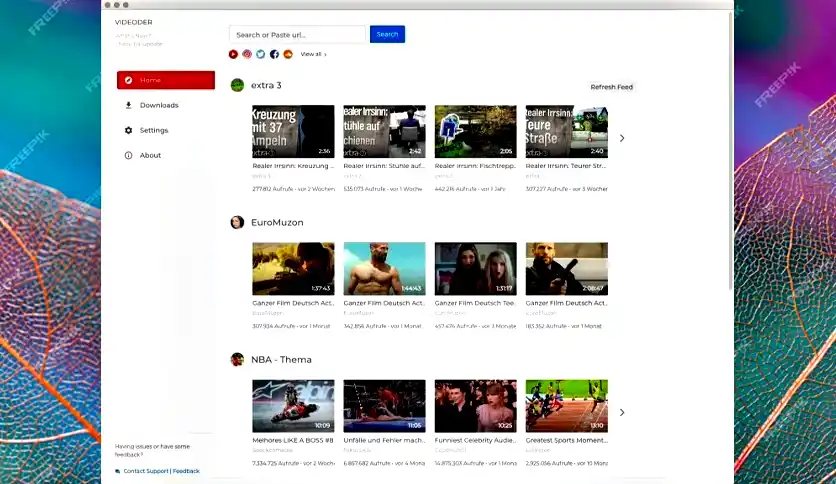The height and width of the screenshot is (484, 836).
Task: Click the window's vertical scrollbar
Action: point(731,149)
